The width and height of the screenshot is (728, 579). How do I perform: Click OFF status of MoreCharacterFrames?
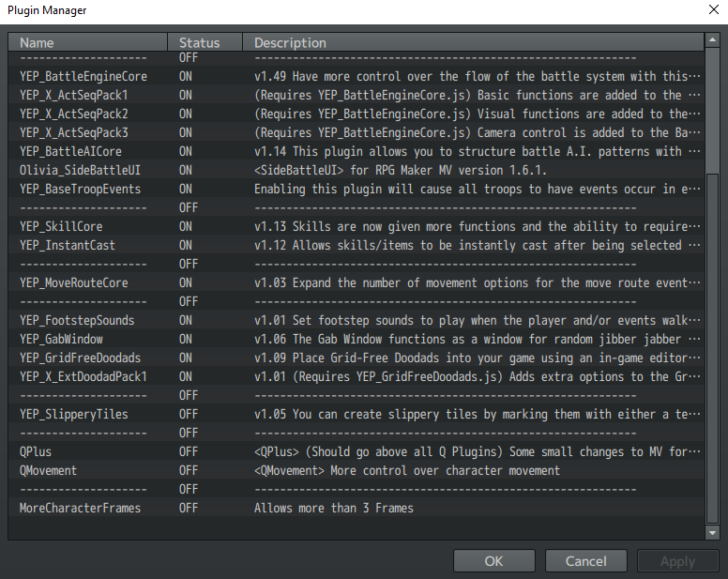[x=189, y=508]
